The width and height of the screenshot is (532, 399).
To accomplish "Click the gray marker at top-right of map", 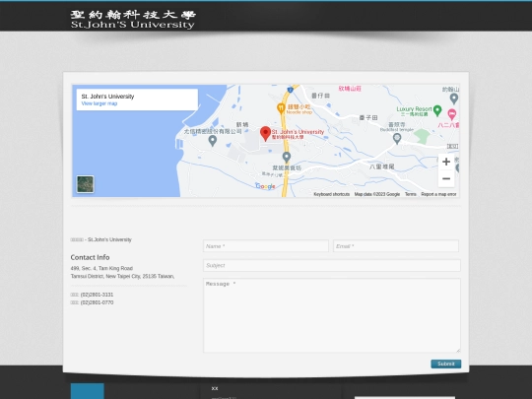I will click(x=454, y=99).
